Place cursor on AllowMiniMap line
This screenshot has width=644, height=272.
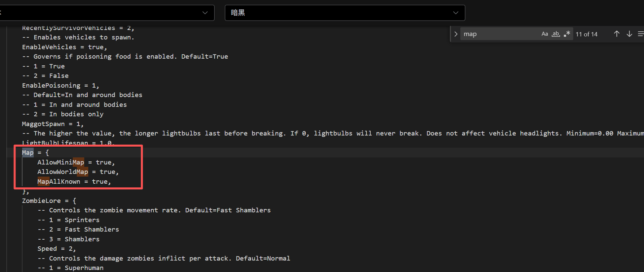click(x=76, y=162)
